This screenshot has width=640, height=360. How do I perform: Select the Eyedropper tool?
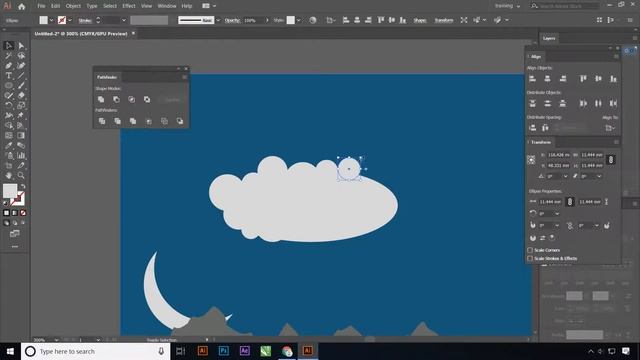pyautogui.click(x=9, y=145)
